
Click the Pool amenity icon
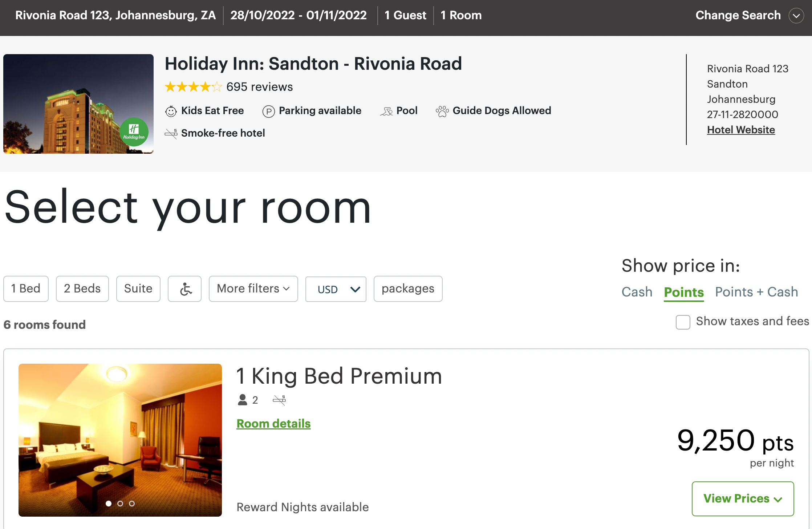[387, 111]
